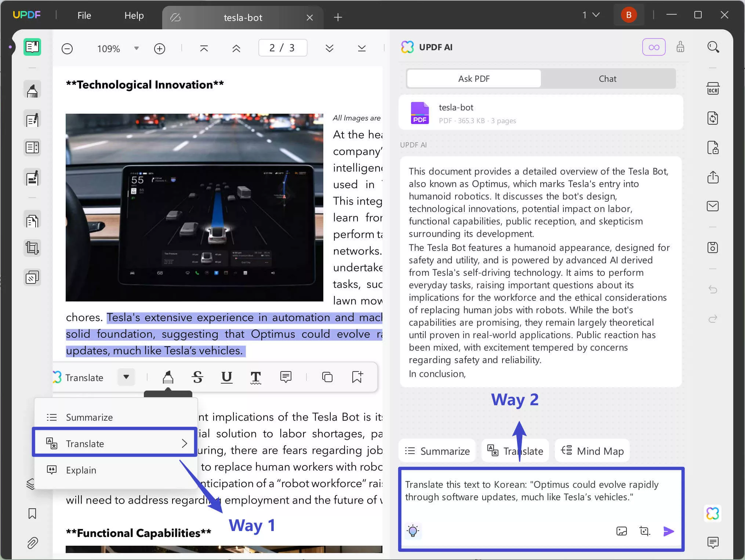The width and height of the screenshot is (745, 560).
Task: Add bookmark from selection icon
Action: [x=357, y=377]
